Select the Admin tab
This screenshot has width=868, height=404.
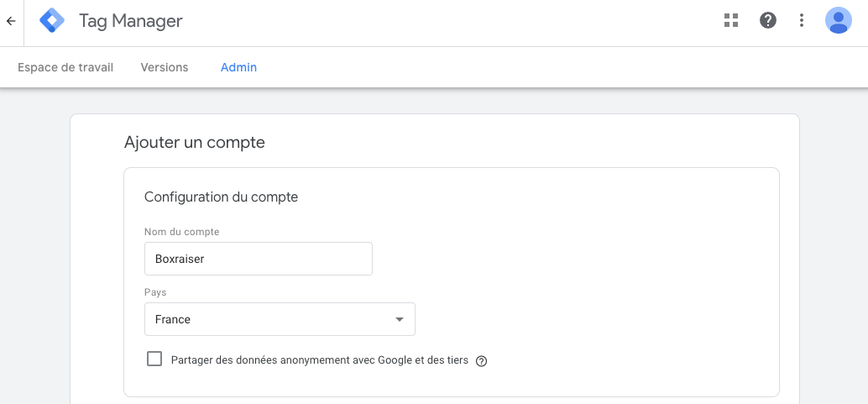coord(238,67)
